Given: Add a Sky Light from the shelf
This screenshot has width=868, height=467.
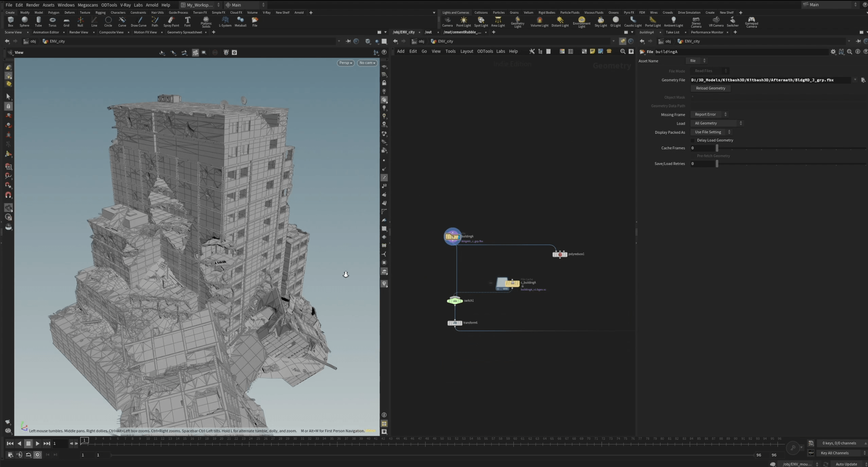Looking at the screenshot, I should coord(601,21).
